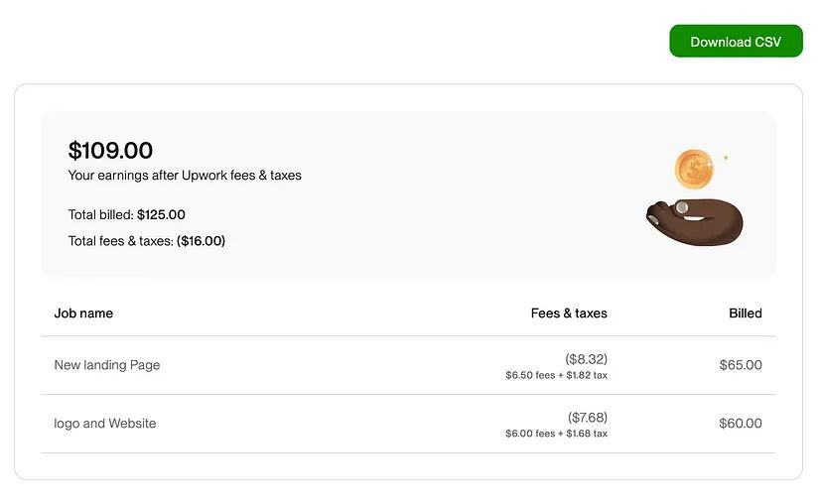The image size is (822, 504).
Task: Click the $6.50 fees + $1.82 tax breakdown
Action: click(x=556, y=375)
